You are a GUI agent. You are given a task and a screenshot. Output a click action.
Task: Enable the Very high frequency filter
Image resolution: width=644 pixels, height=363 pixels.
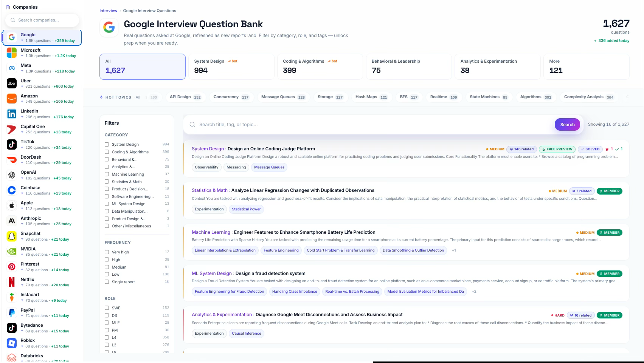pyautogui.click(x=107, y=252)
